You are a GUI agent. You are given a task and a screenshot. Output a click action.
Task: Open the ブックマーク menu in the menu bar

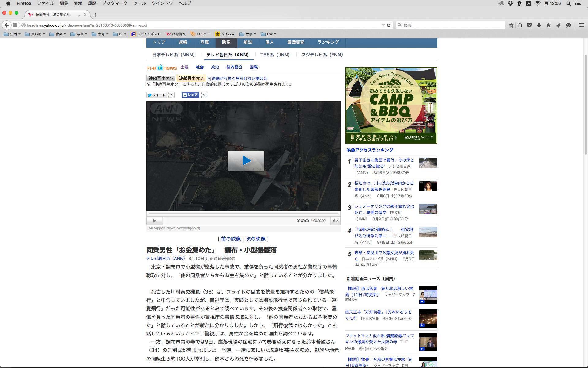pyautogui.click(x=115, y=3)
